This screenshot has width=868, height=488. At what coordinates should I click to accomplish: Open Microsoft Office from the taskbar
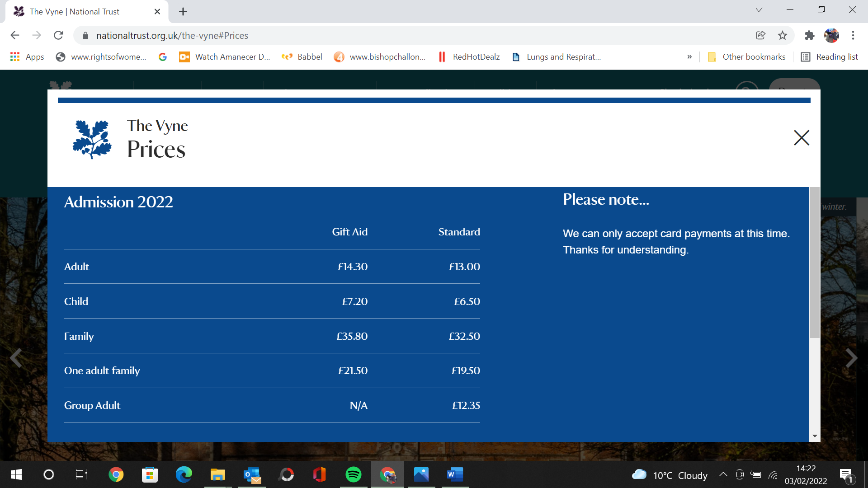click(320, 474)
